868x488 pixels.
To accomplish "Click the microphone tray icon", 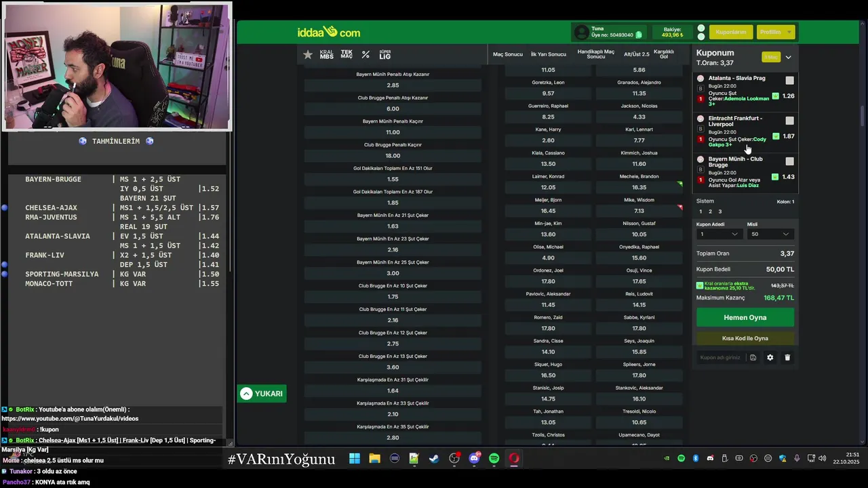I will [x=797, y=459].
